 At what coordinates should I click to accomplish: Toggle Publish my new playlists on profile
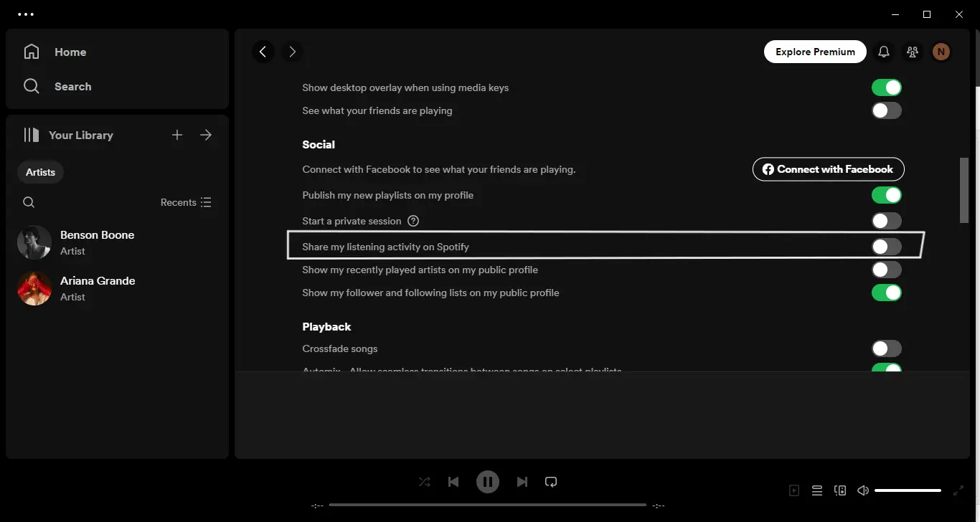887,195
